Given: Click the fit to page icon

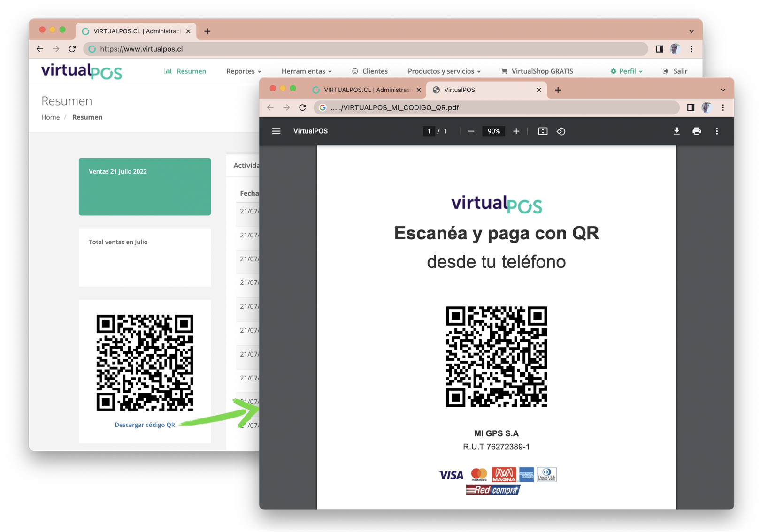Looking at the screenshot, I should [543, 131].
